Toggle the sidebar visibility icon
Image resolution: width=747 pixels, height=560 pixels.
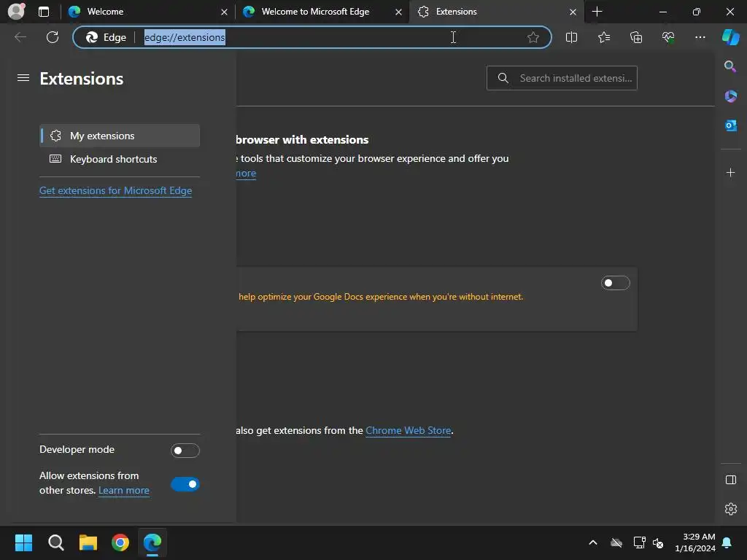(x=730, y=480)
